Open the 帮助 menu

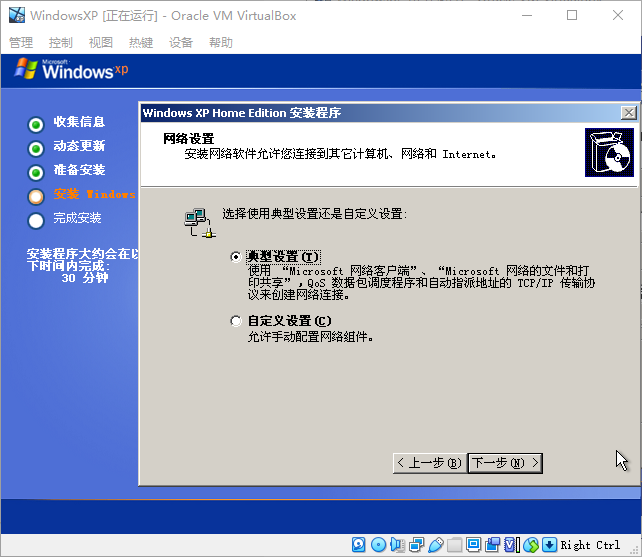221,43
